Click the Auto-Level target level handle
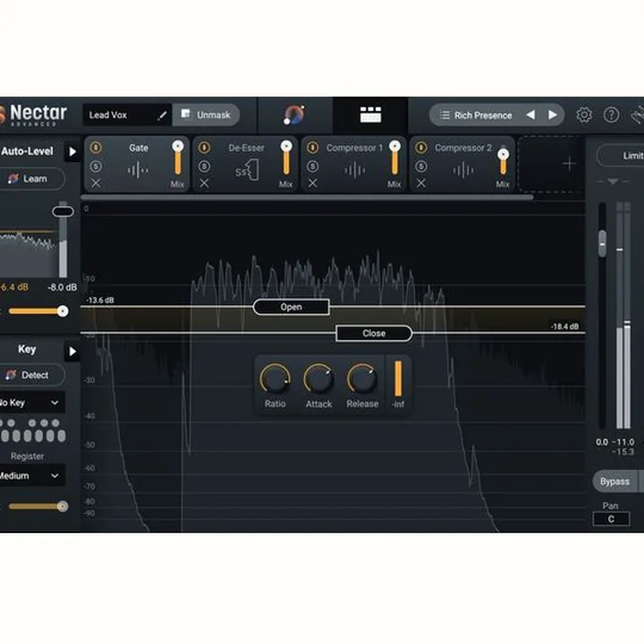This screenshot has height=644, width=644. click(64, 211)
